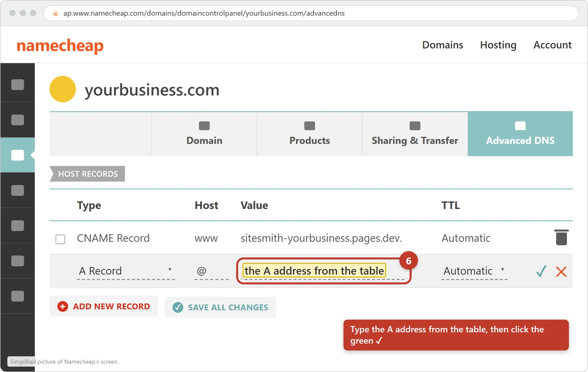
Task: Open the Hosting menu in the header
Action: pos(498,45)
